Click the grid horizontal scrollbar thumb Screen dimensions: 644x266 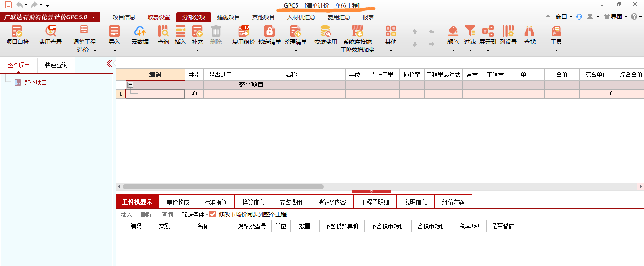point(223,187)
